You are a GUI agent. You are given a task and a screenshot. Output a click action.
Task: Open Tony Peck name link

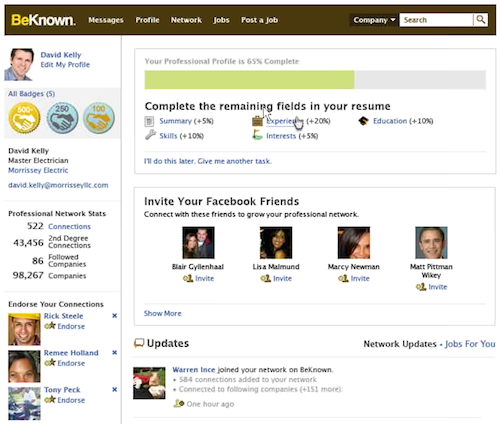(x=62, y=390)
